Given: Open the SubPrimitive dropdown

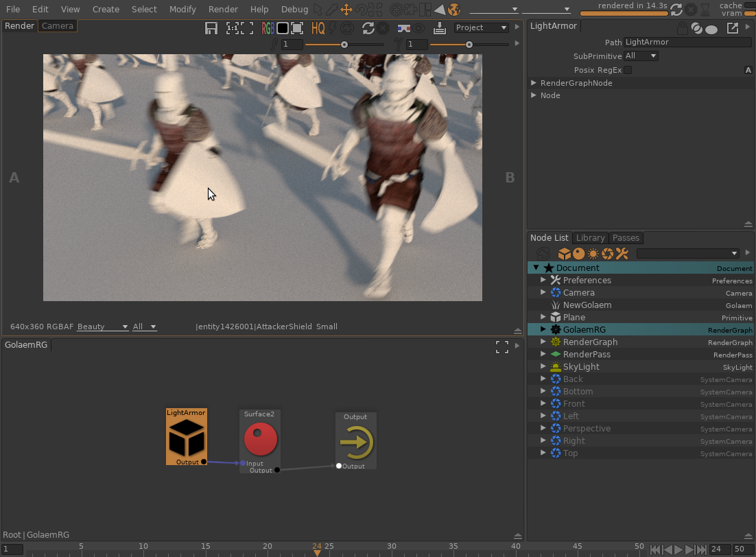Looking at the screenshot, I should click(641, 56).
